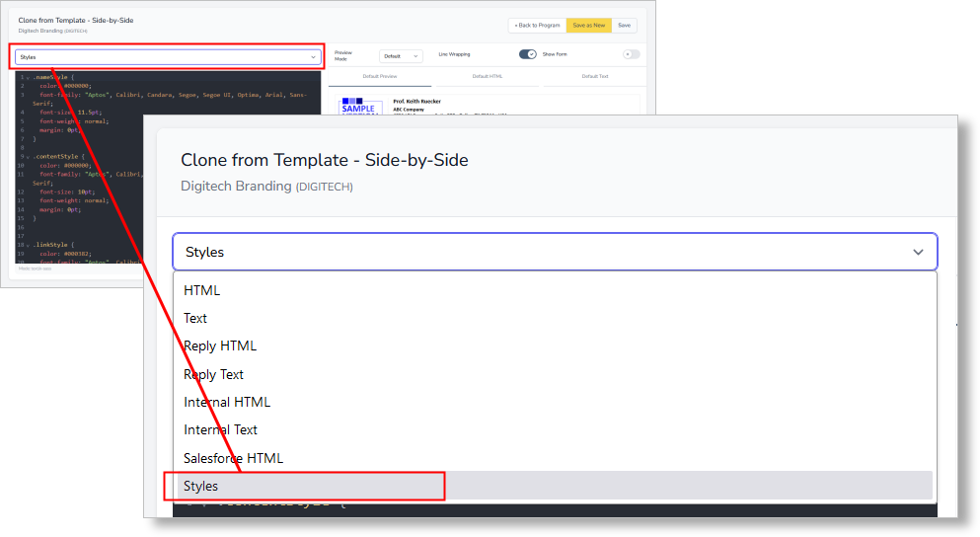
Task: Open the Styles dropdown in the background window
Action: click(x=168, y=57)
